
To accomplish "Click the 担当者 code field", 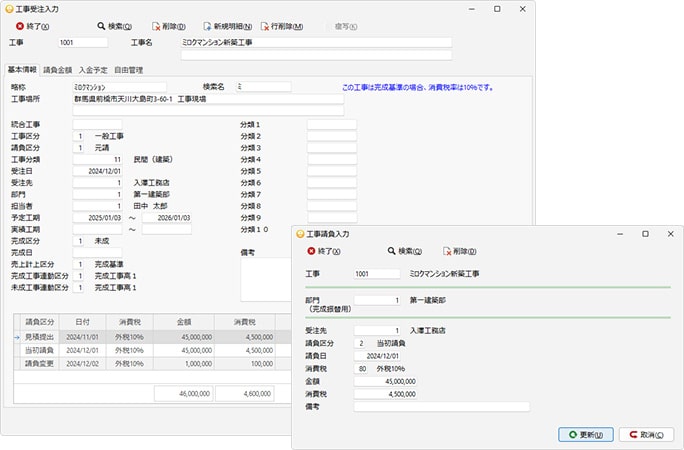I will (x=97, y=206).
